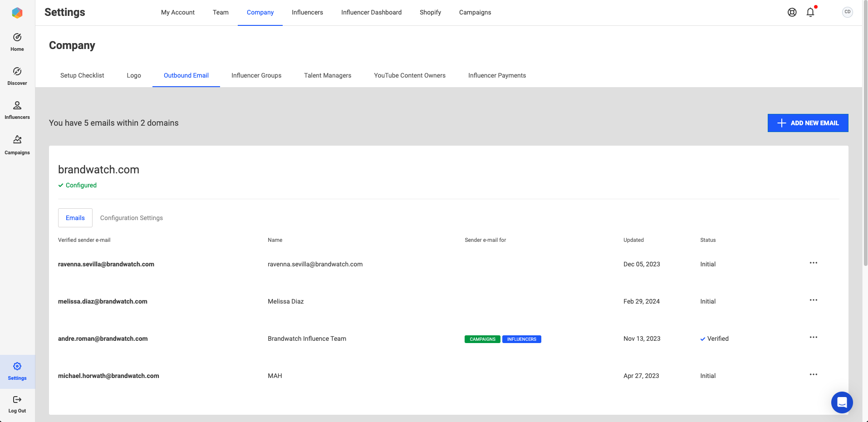Show more options for michael.horwath email
868x422 pixels.
813,375
